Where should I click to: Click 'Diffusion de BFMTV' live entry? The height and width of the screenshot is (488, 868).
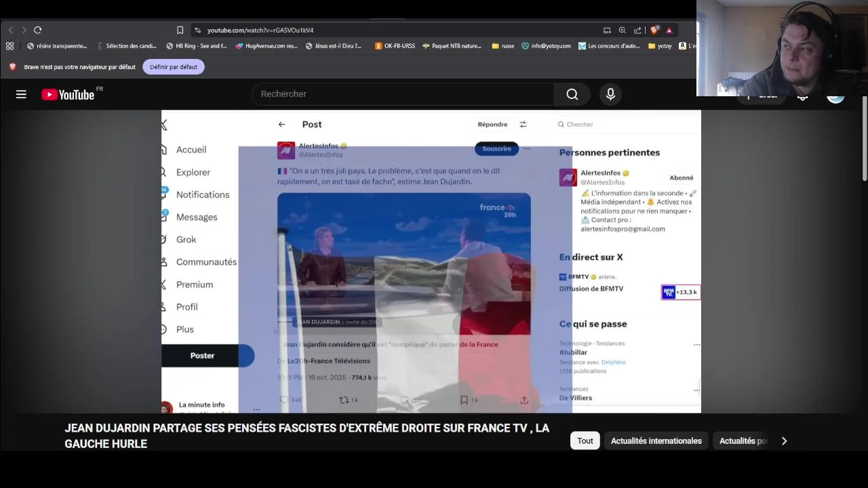tap(591, 289)
